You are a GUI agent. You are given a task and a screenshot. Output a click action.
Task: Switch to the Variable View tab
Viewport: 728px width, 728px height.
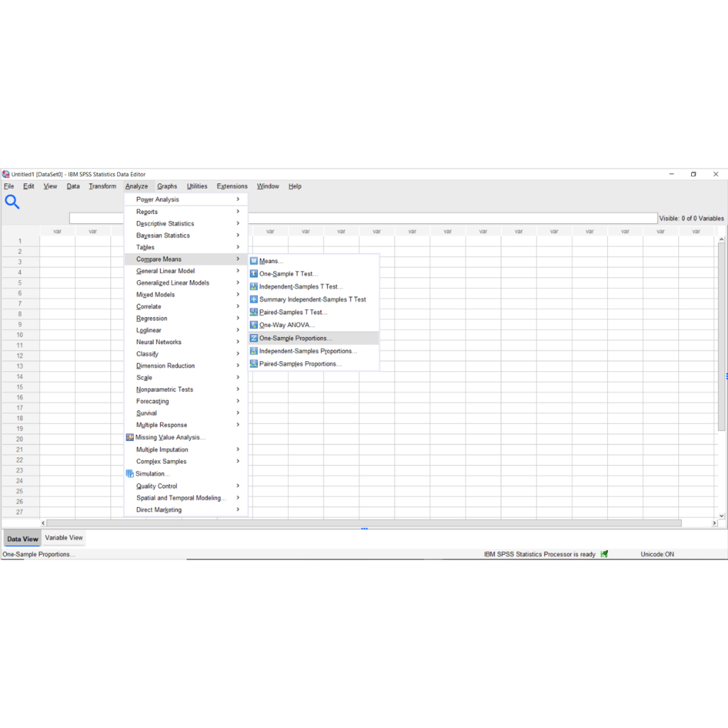[64, 538]
